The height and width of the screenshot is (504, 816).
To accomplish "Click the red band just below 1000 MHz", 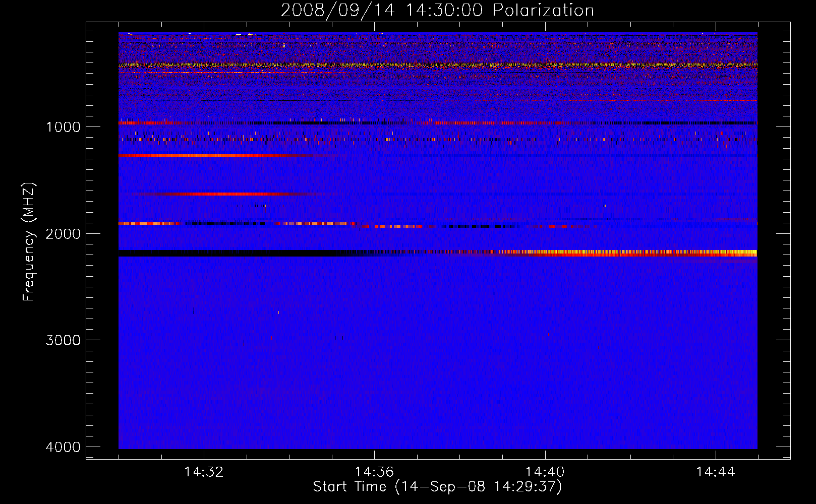I will tap(146, 122).
